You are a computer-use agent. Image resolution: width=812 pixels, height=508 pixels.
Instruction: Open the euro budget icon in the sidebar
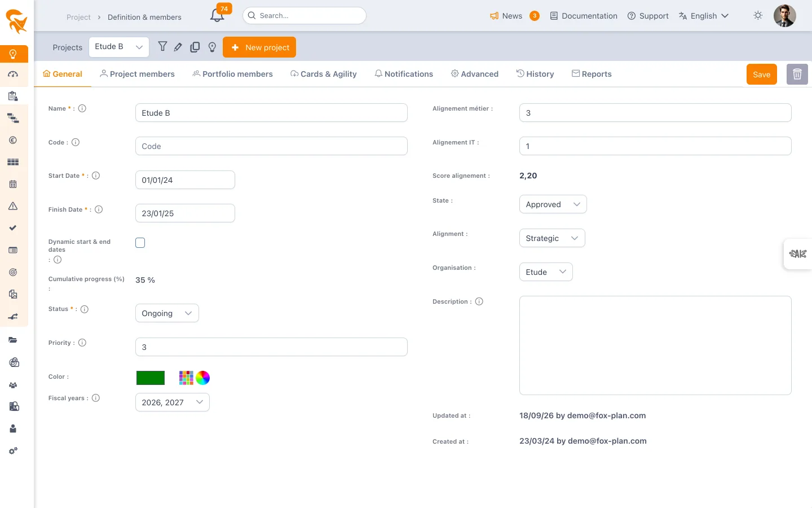coord(13,140)
